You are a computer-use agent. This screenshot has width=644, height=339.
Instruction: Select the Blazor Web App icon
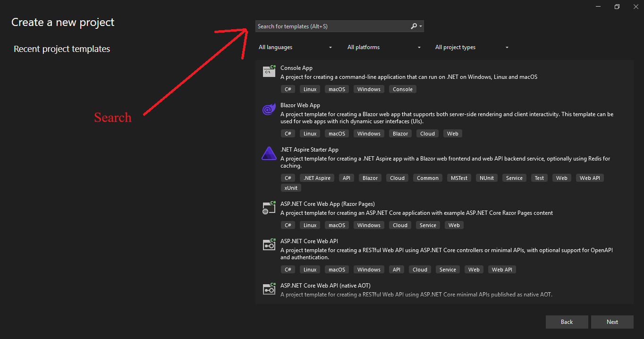click(269, 110)
